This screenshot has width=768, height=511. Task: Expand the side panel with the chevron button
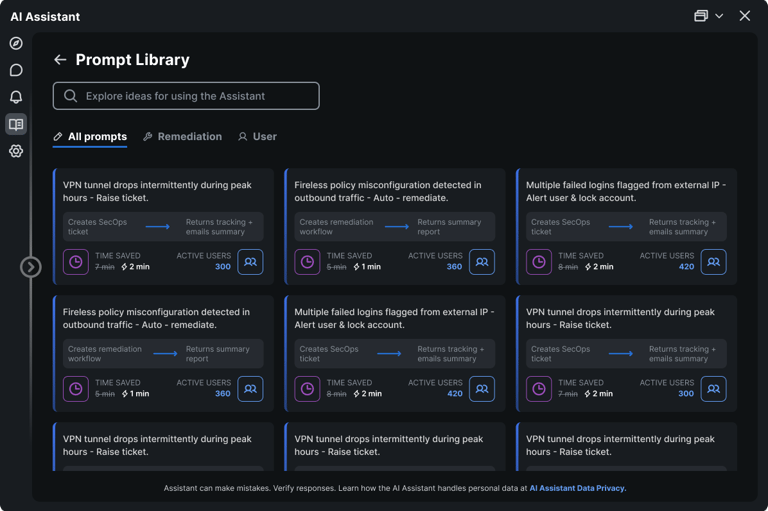click(31, 267)
